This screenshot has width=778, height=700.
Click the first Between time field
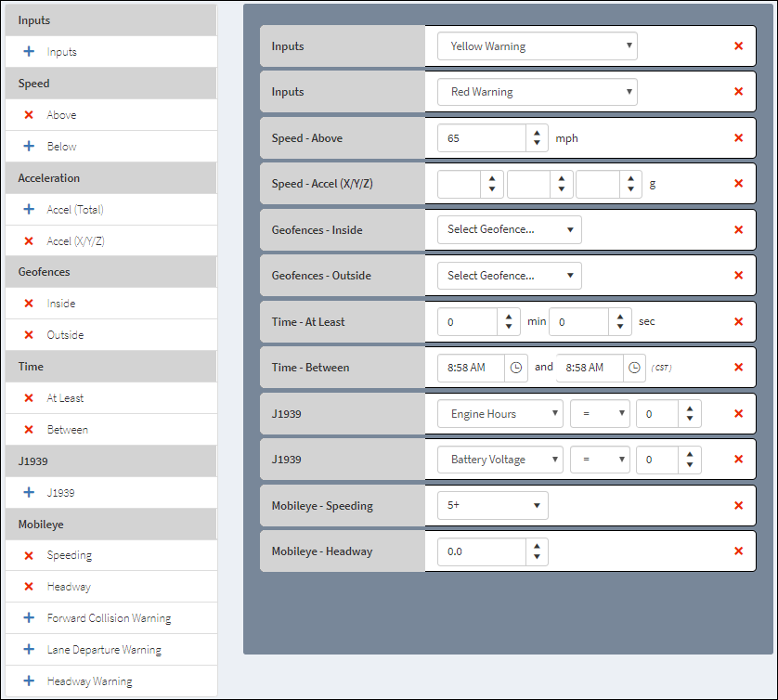[471, 368]
